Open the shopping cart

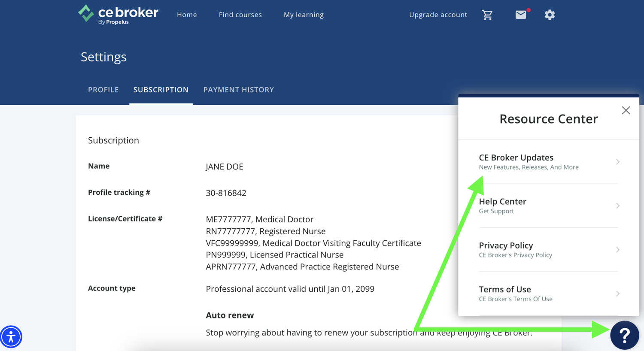(487, 15)
